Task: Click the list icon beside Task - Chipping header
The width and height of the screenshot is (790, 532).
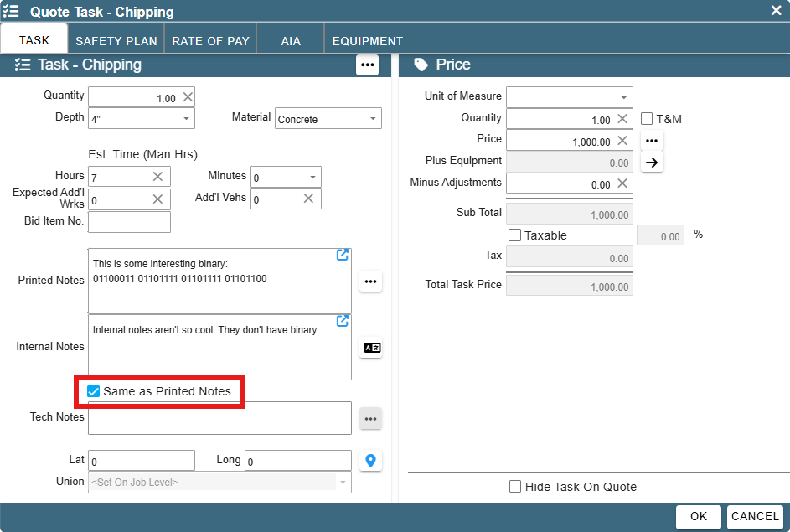Action: click(x=23, y=65)
